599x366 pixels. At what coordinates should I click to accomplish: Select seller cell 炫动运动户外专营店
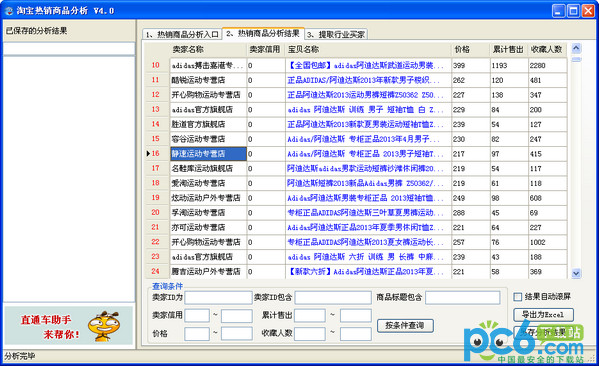pos(209,198)
